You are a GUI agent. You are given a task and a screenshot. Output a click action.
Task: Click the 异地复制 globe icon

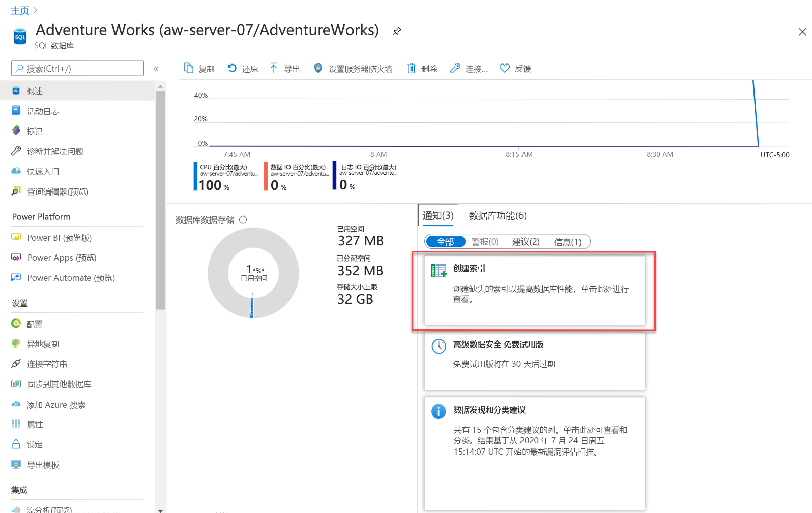coord(16,343)
